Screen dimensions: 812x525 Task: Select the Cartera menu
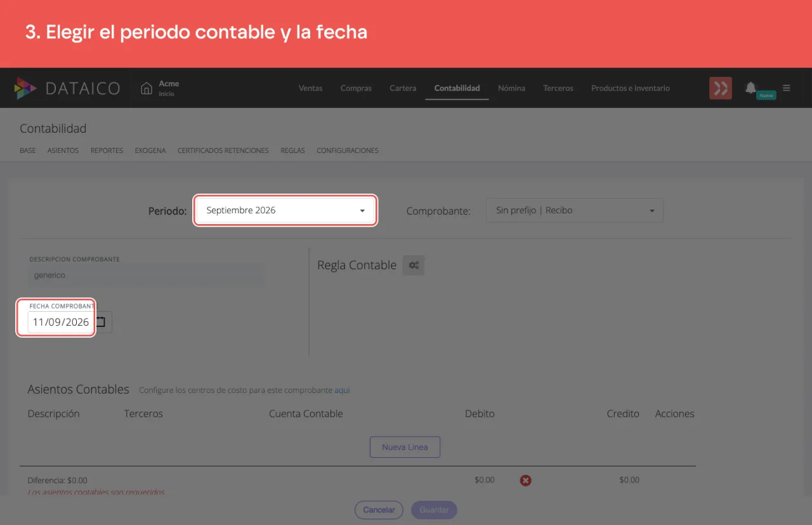[403, 88]
